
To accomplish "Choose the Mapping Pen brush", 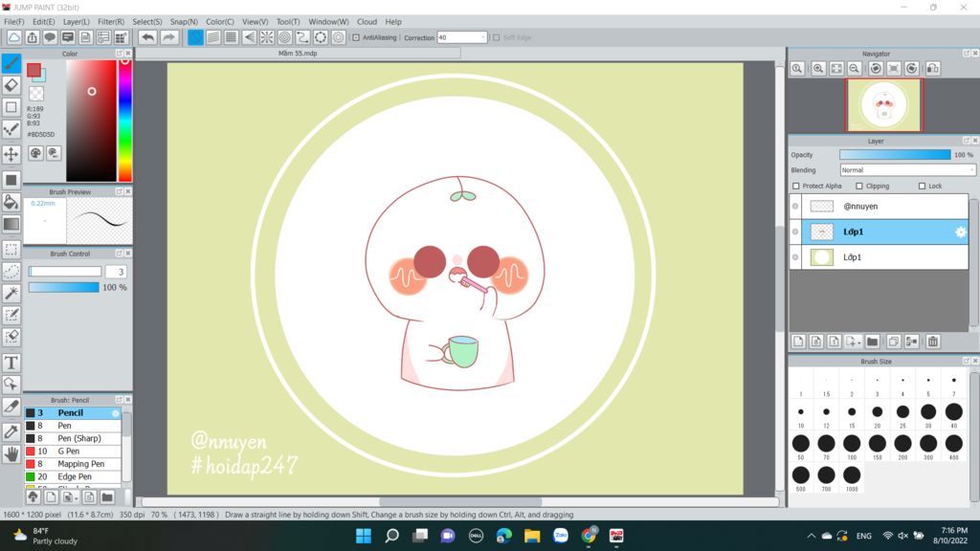I will click(x=80, y=464).
